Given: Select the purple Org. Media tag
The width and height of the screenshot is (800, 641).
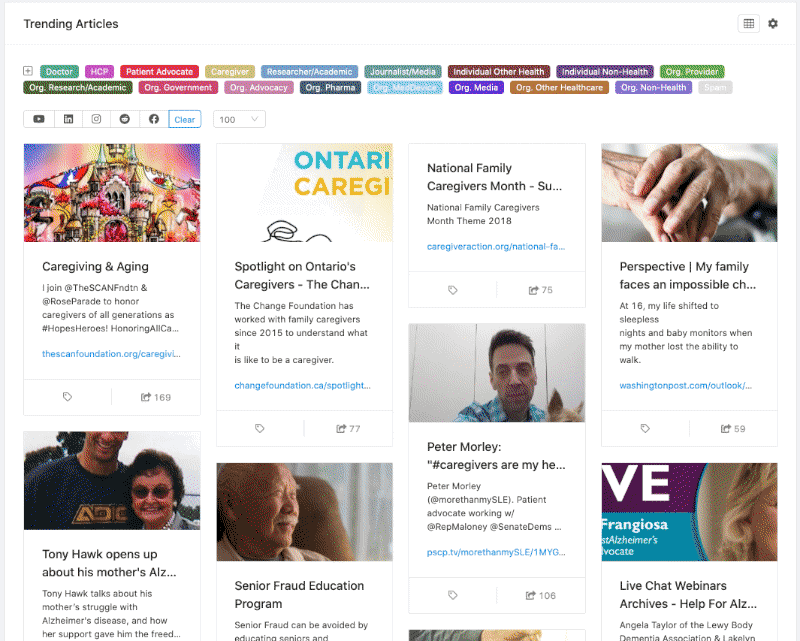Looking at the screenshot, I should [x=476, y=87].
